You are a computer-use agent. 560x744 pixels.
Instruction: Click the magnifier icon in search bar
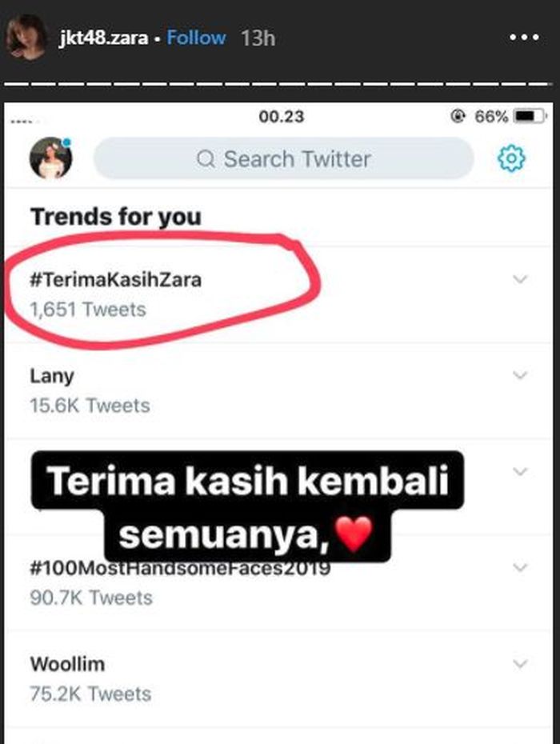pos(206,159)
